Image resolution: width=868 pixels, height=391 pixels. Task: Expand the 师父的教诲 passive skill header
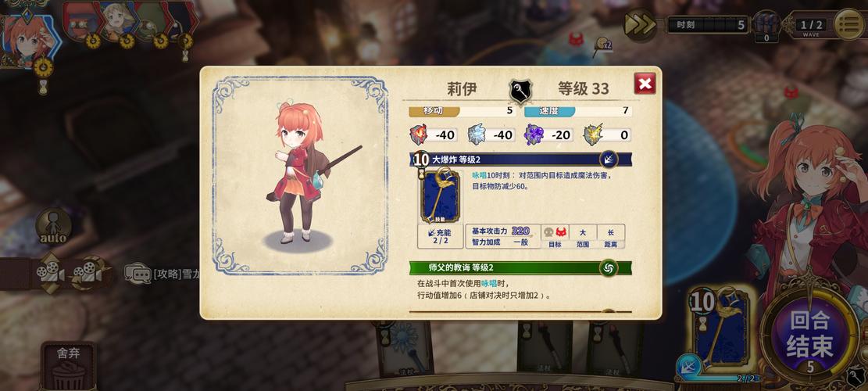tap(521, 268)
